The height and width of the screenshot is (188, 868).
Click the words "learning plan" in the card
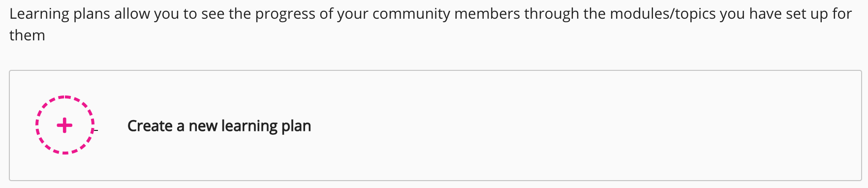tap(266, 126)
